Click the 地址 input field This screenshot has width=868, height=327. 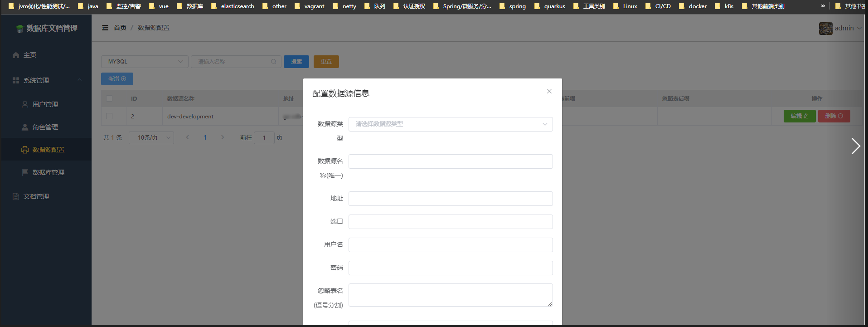[x=451, y=199]
